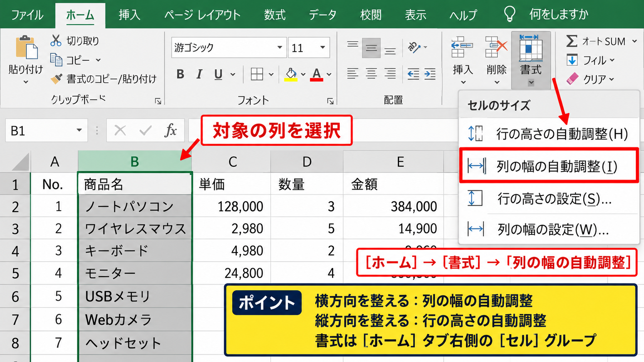644x362 pixels.
Task: Click the Borders grid icon
Action: 257,74
